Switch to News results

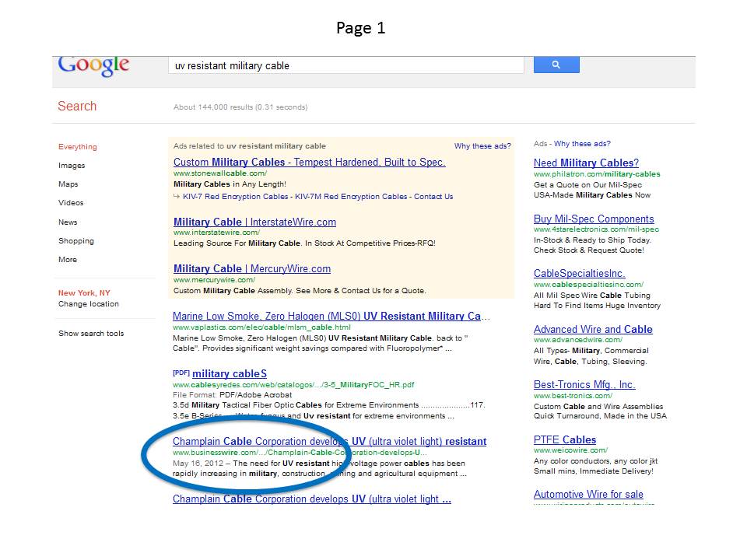tap(68, 222)
